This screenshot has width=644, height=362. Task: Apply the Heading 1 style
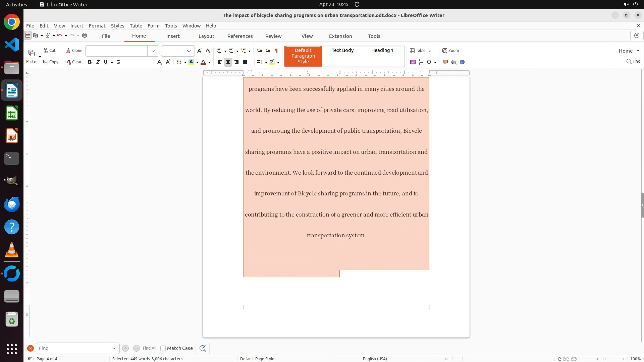(x=382, y=50)
